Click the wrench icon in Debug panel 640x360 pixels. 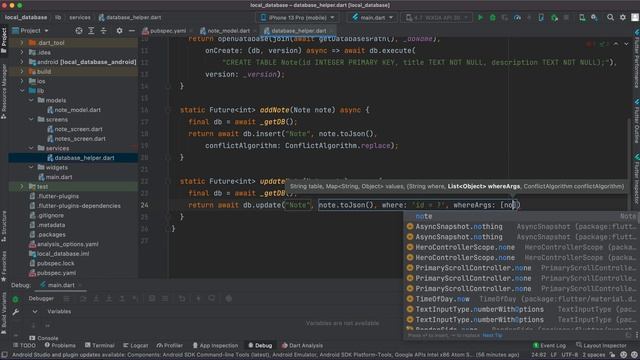pyautogui.click(x=16, y=312)
